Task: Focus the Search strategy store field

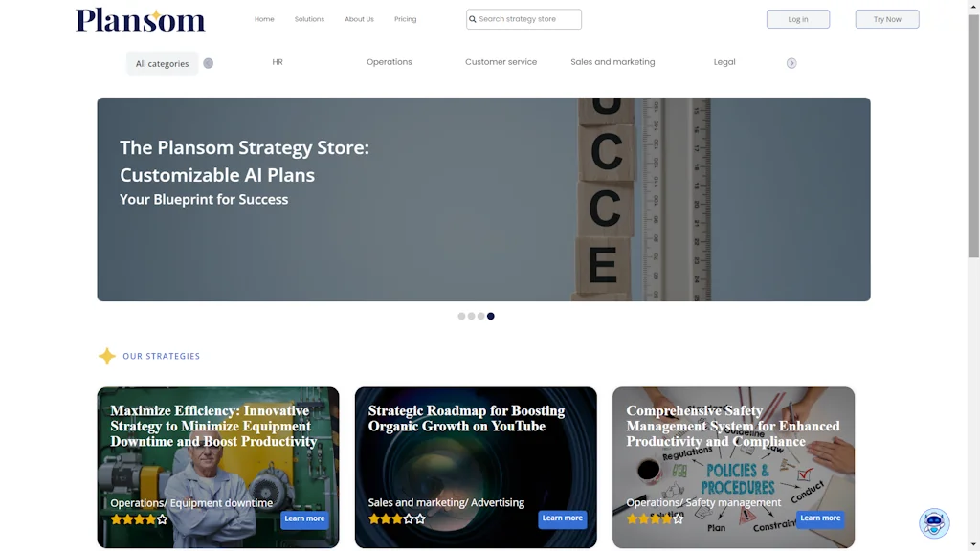Action: point(523,19)
